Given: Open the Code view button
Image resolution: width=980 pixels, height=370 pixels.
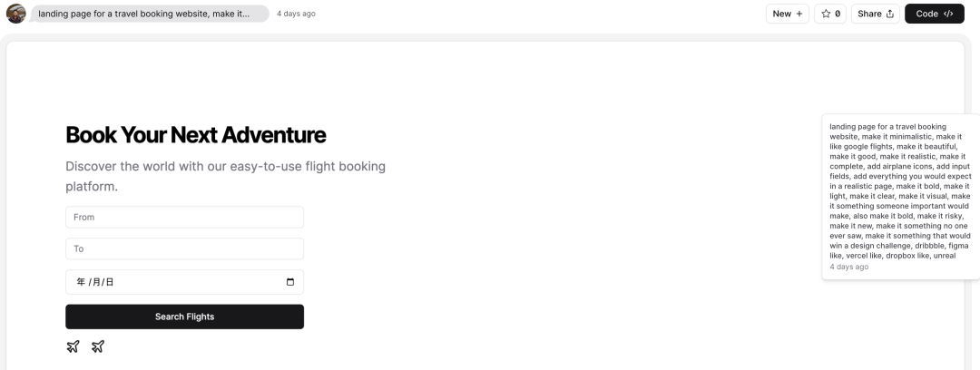Looking at the screenshot, I should pos(935,14).
